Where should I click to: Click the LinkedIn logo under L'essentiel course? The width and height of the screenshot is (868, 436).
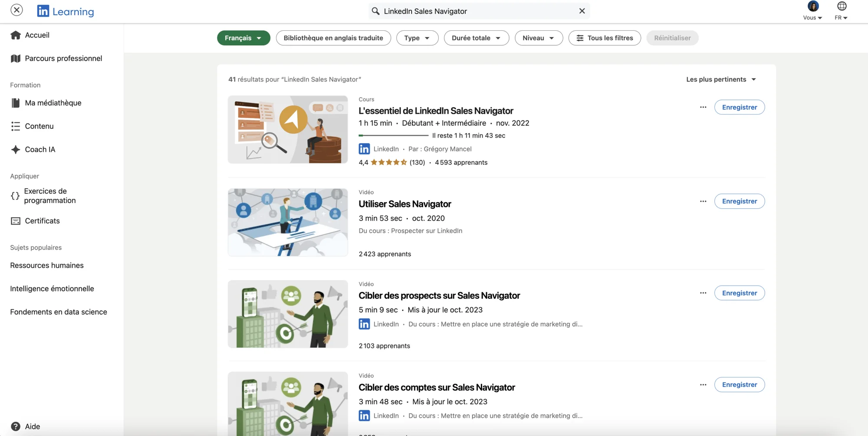coord(364,149)
